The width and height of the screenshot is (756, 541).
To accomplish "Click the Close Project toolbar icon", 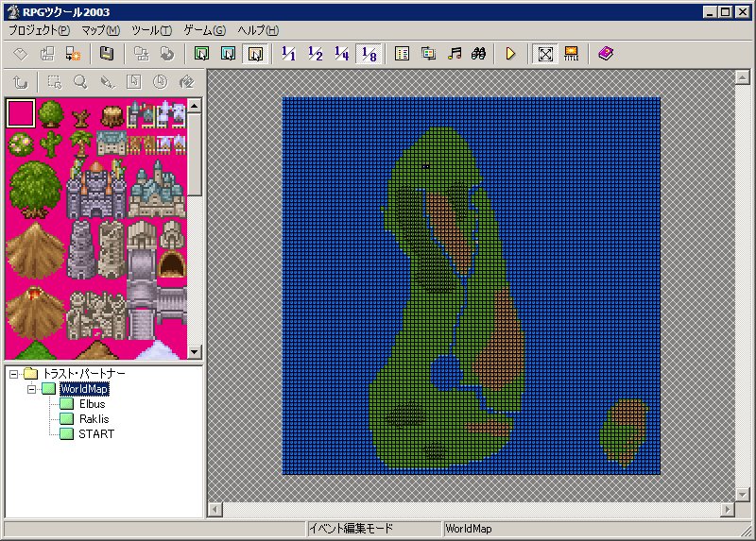I will point(74,54).
